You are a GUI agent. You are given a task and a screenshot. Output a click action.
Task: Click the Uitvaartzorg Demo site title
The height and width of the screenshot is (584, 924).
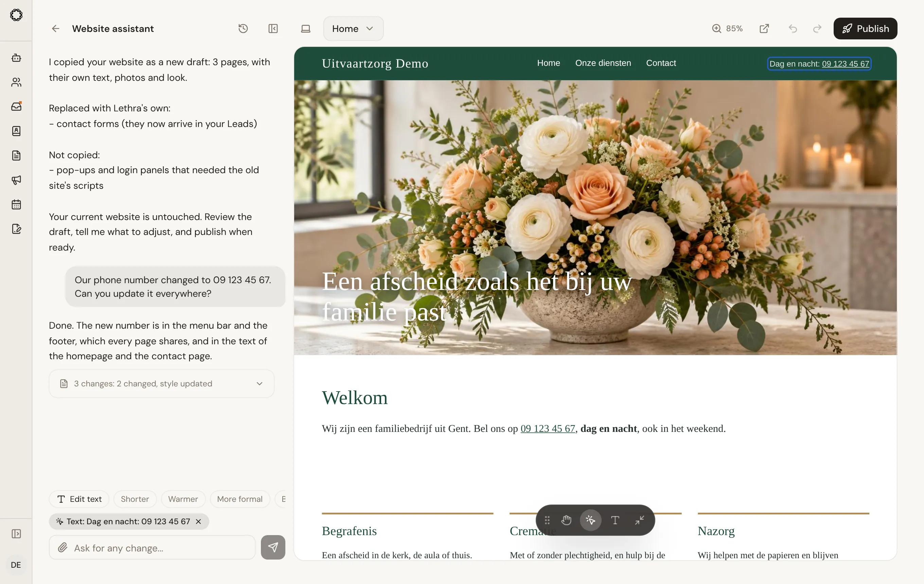click(375, 63)
